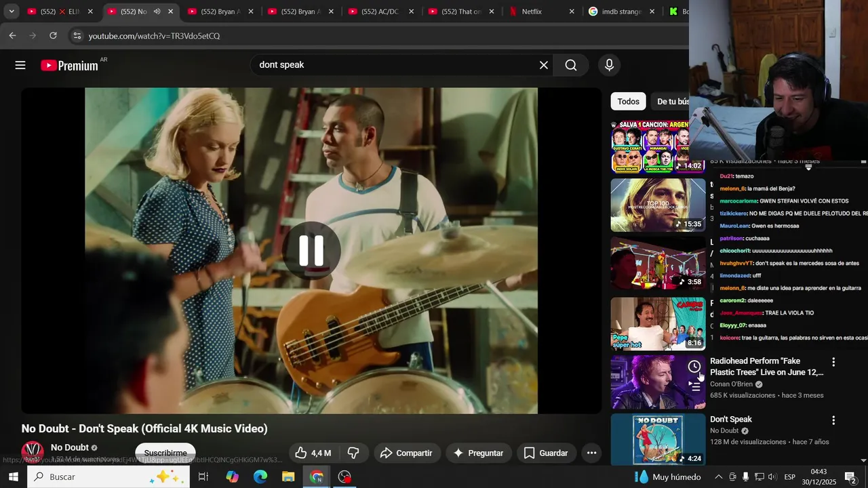Open Task View on taskbar
868x488 pixels.
click(203, 477)
